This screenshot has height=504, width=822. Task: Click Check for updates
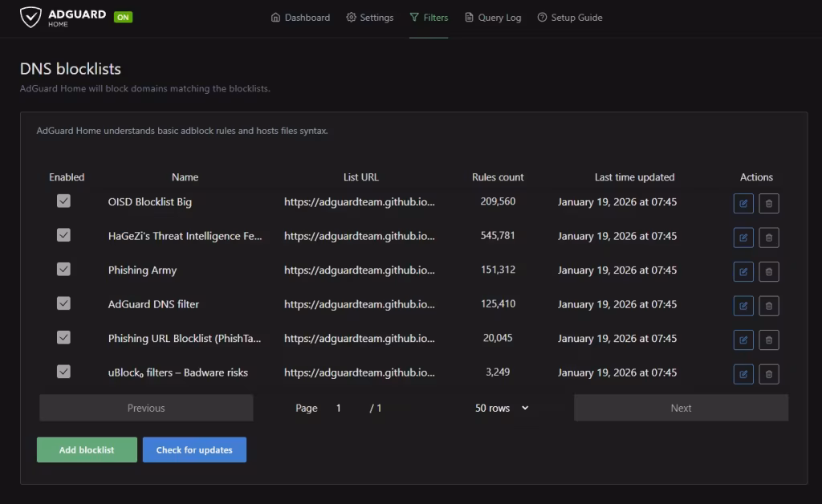tap(194, 449)
